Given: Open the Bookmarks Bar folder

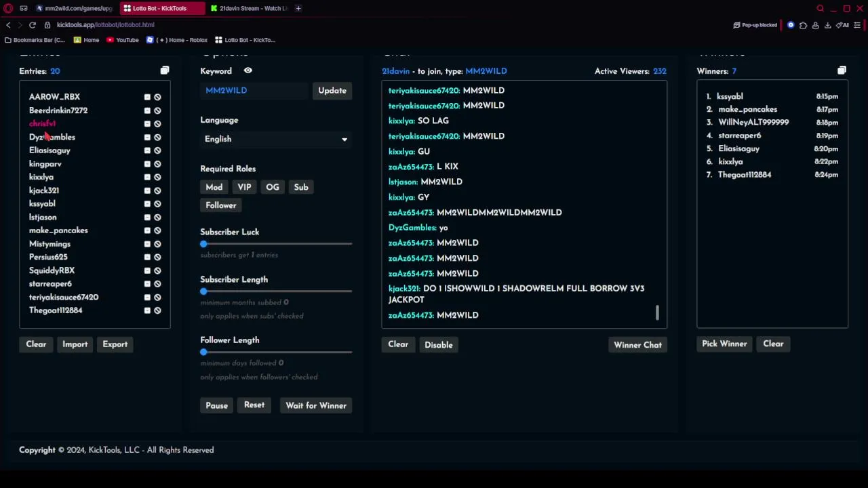Looking at the screenshot, I should pos(35,40).
